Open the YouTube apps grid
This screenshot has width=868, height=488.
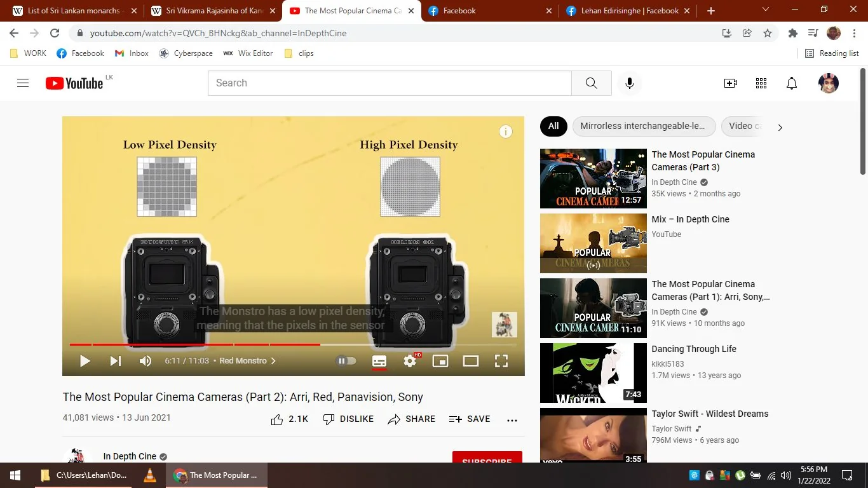[761, 83]
